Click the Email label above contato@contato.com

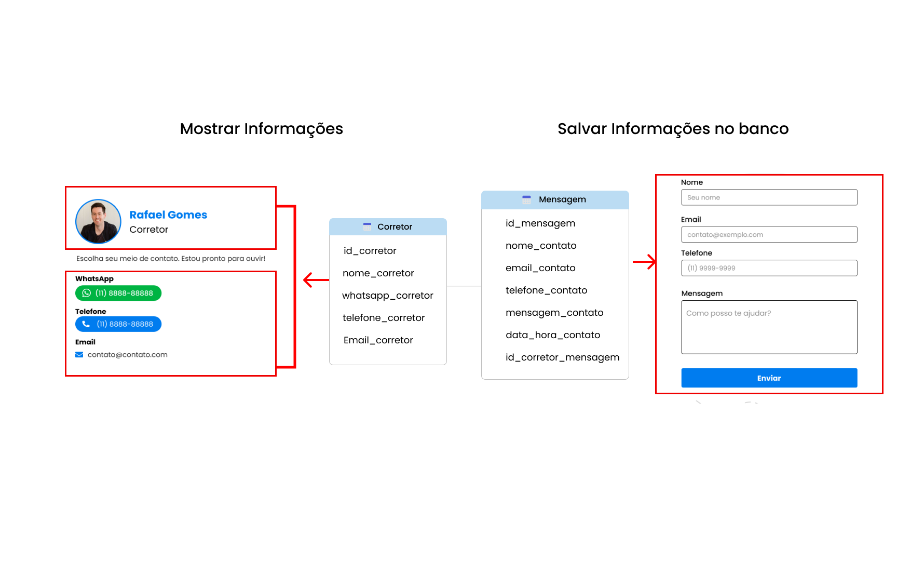click(85, 342)
